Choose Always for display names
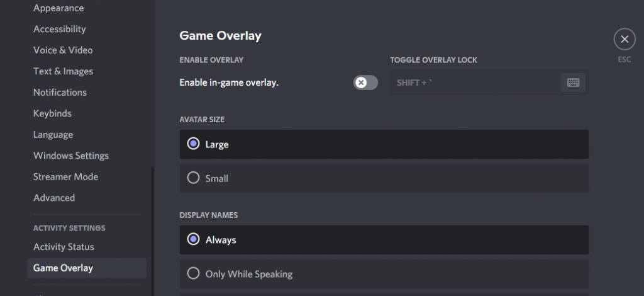 pyautogui.click(x=384, y=240)
